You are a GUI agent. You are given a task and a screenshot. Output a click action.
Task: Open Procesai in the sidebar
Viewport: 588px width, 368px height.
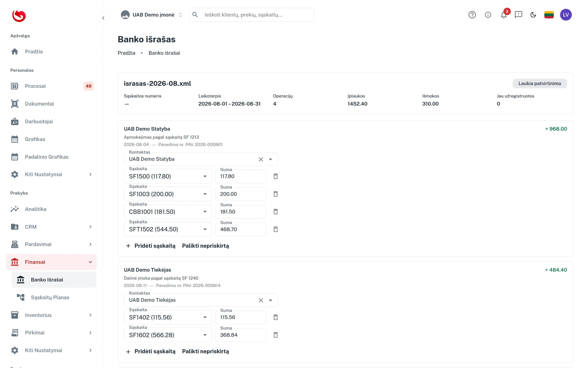(x=51, y=86)
